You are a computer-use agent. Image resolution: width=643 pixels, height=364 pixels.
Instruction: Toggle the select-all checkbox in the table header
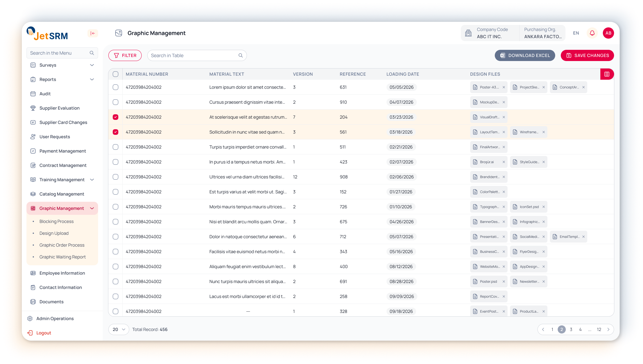pyautogui.click(x=116, y=74)
